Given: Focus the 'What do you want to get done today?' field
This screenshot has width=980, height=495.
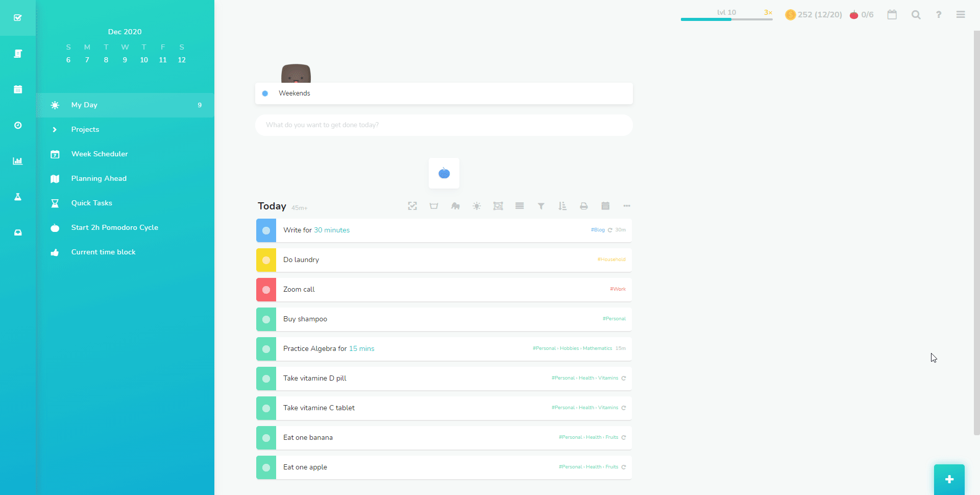Looking at the screenshot, I should [444, 125].
